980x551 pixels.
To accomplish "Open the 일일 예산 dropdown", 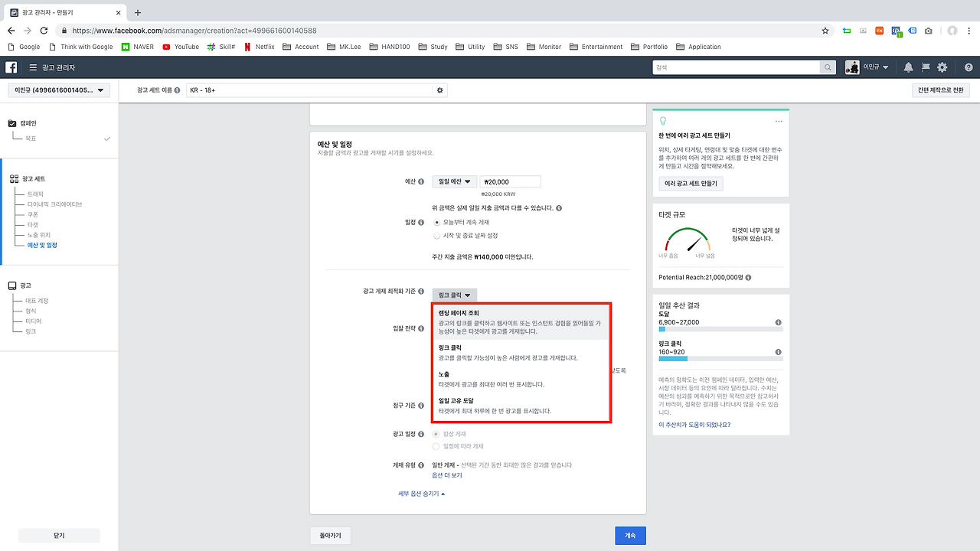I will pyautogui.click(x=454, y=181).
